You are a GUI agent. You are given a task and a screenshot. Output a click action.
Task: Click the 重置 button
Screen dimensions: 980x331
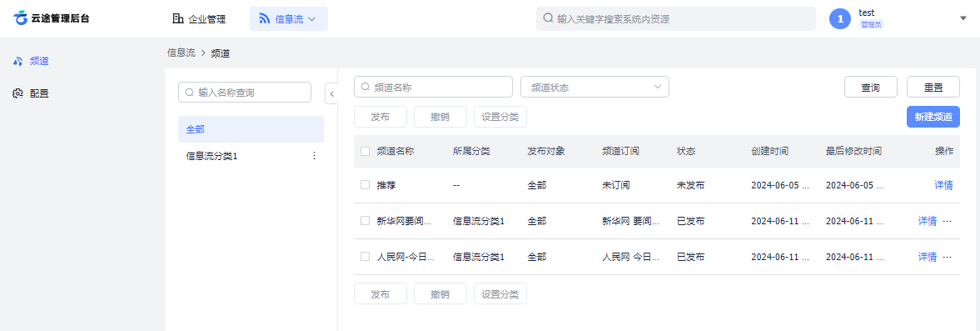click(x=933, y=87)
